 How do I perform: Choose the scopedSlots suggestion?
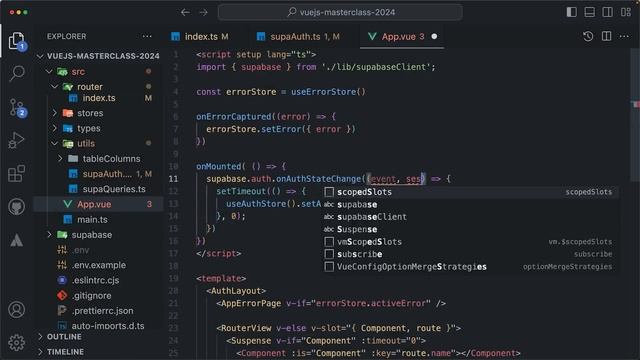[470, 192]
